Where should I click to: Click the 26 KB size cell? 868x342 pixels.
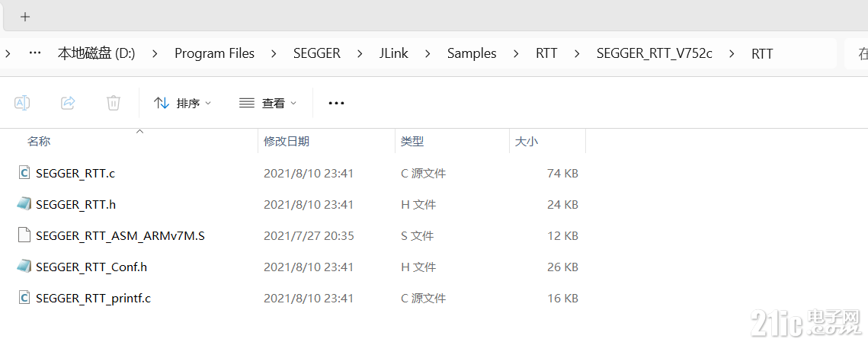pyautogui.click(x=562, y=267)
